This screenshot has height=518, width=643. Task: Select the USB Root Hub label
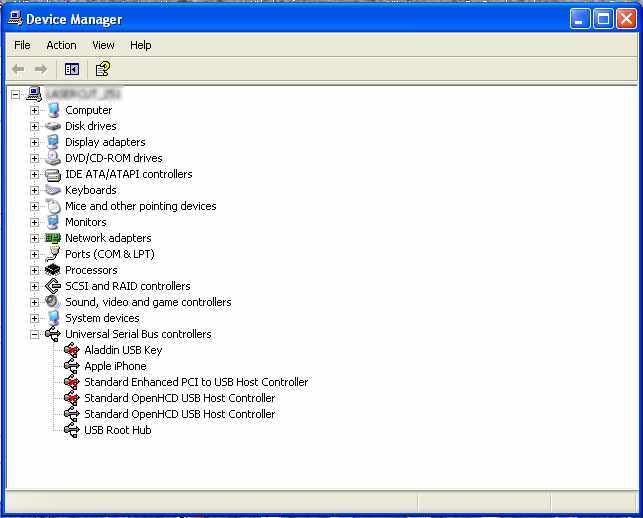tap(118, 430)
